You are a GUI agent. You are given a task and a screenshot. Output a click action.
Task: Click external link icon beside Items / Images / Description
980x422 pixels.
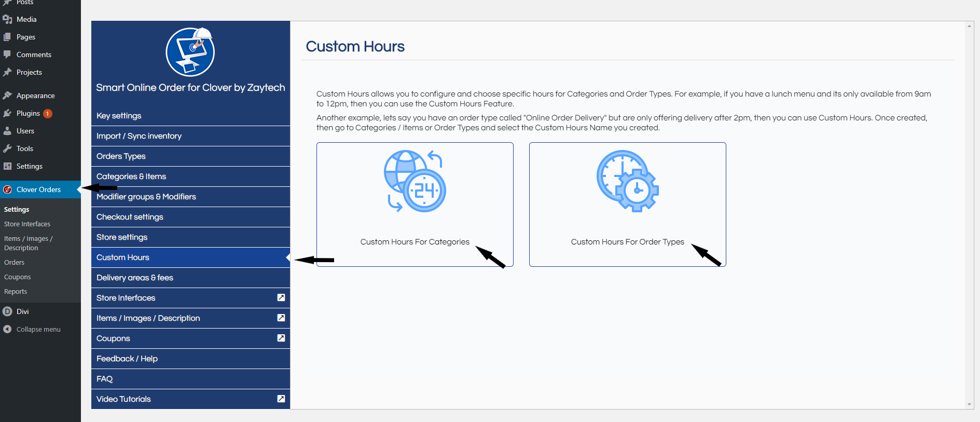(x=281, y=318)
